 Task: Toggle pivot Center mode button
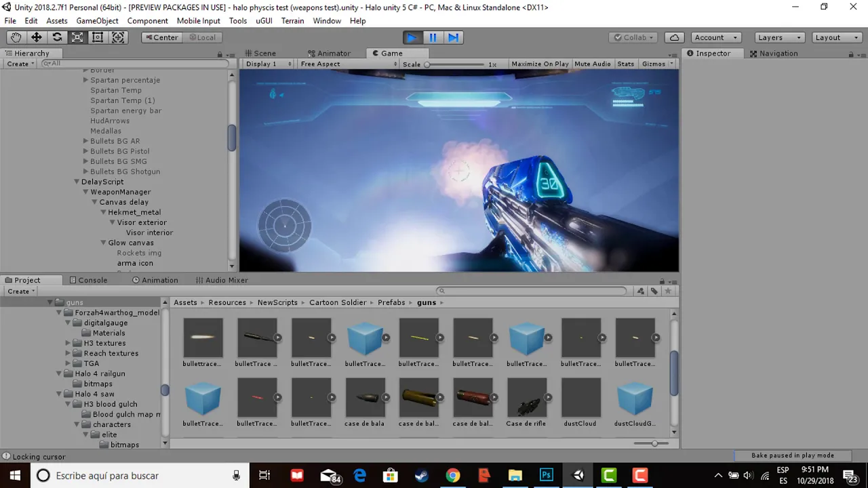click(x=161, y=37)
